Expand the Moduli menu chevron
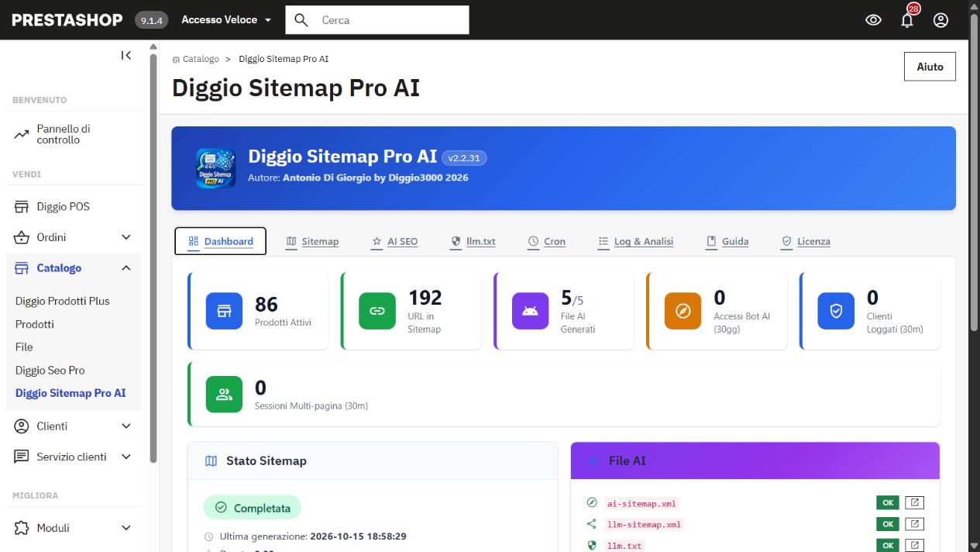This screenshot has height=552, width=980. 126,528
